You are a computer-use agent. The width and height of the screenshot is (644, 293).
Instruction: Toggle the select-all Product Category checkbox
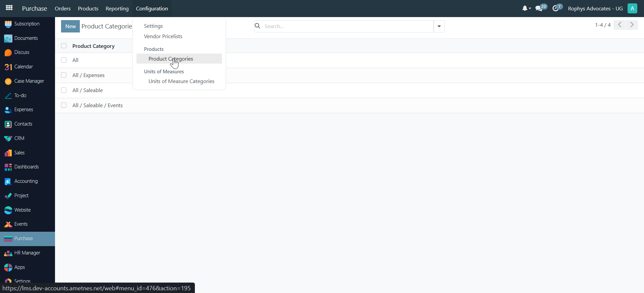64,46
